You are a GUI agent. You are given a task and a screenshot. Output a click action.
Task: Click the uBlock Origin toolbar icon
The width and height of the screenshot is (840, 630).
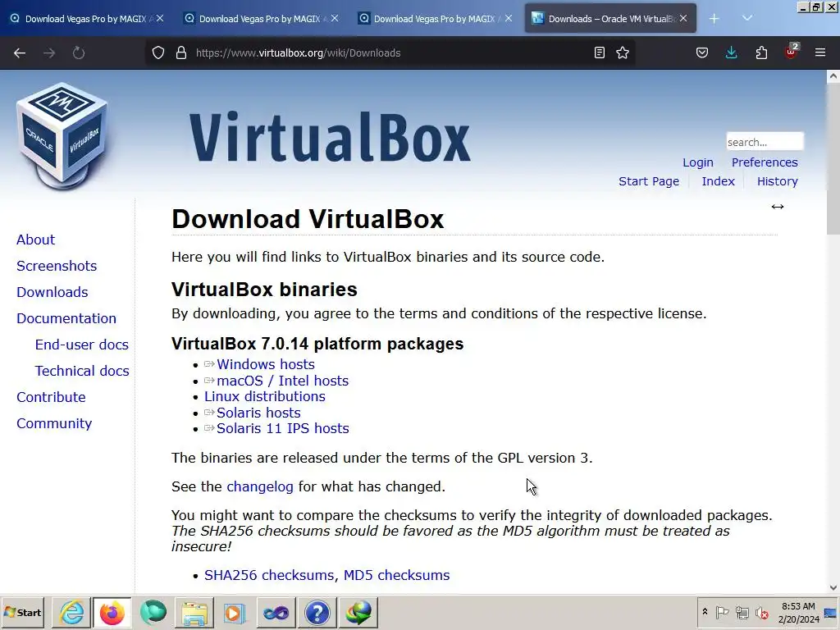coord(792,52)
